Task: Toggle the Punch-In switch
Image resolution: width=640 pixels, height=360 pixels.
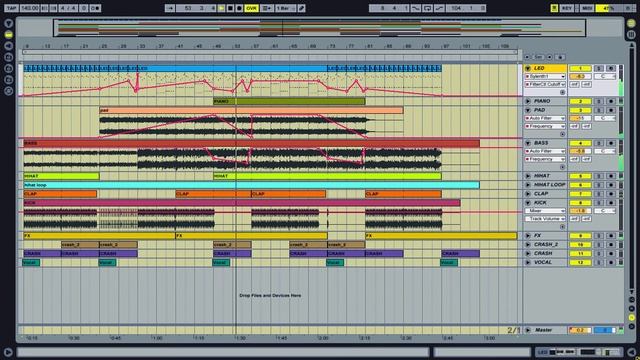Action: point(416,8)
